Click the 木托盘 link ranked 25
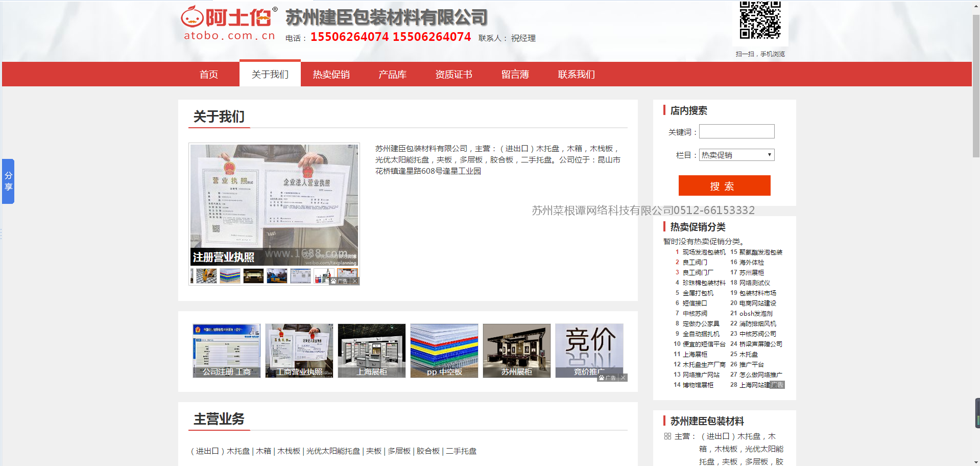 pyautogui.click(x=749, y=354)
